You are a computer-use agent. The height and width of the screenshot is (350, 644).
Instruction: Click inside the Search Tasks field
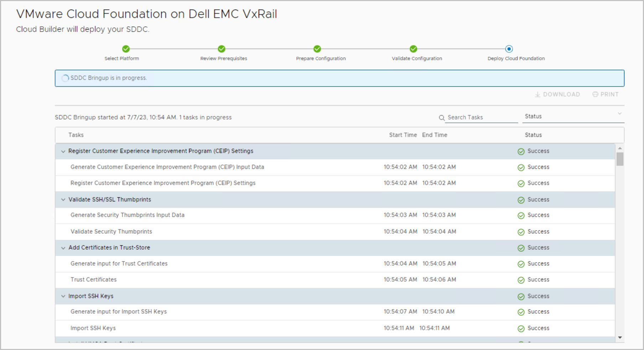pyautogui.click(x=481, y=117)
